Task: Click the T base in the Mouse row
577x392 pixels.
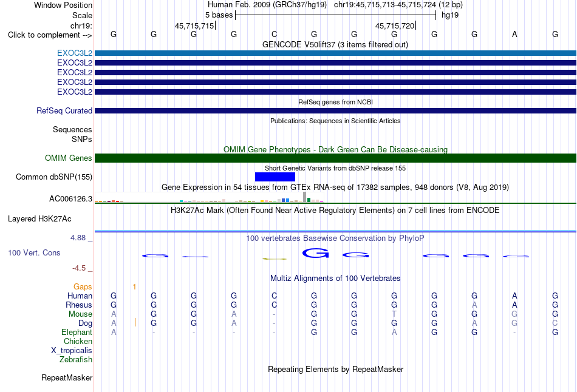Action: (x=394, y=314)
